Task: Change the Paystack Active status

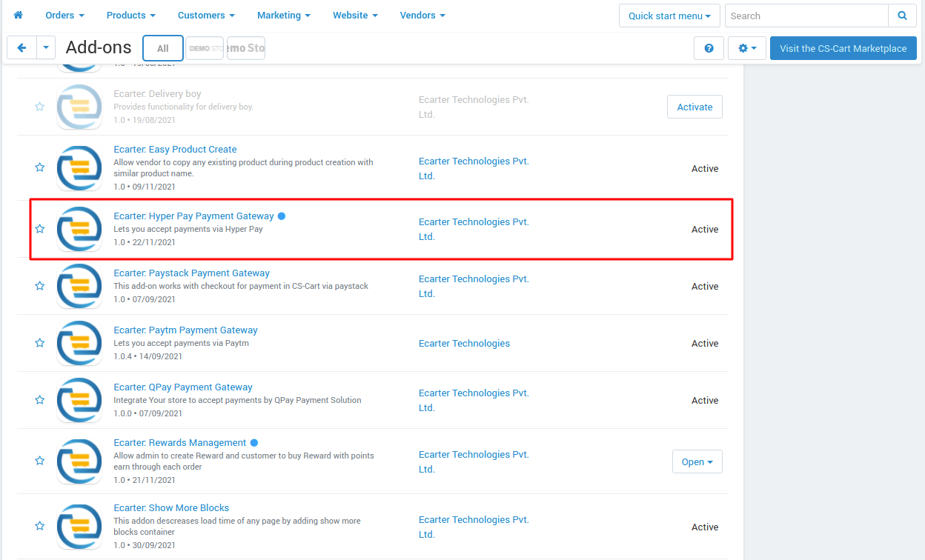Action: click(x=705, y=287)
